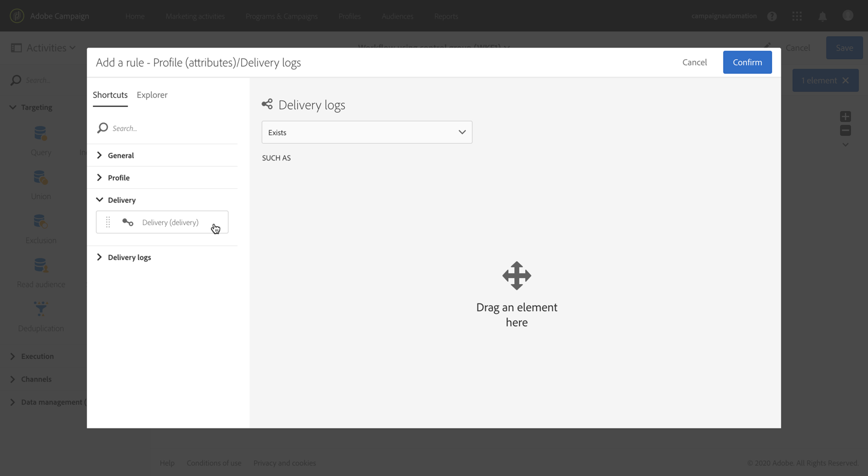Click the drag-and-drop target arrows icon
868x476 pixels.
pyautogui.click(x=517, y=276)
